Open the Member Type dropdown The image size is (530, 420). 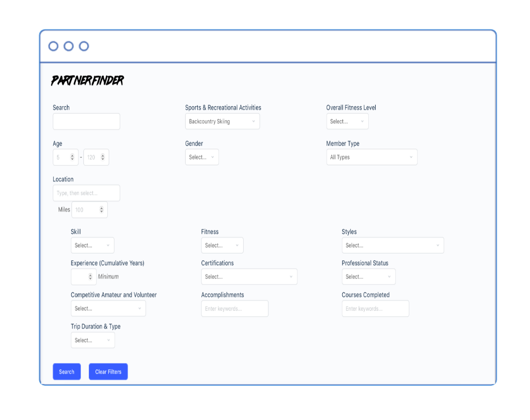click(x=372, y=157)
